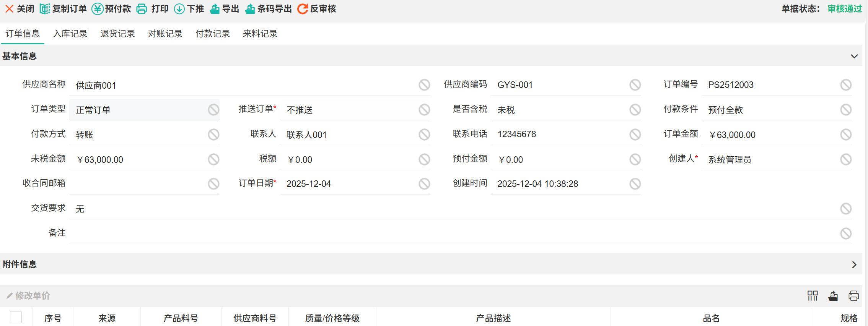Click the 打印 printer icon in toolbar
Screen dimensions: 868x326
tap(142, 9)
